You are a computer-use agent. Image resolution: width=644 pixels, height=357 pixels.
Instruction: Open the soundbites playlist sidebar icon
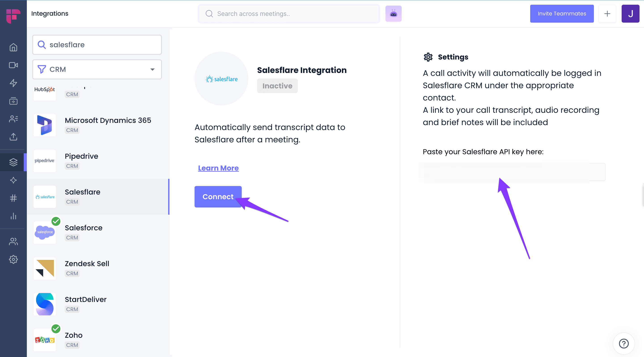13,101
